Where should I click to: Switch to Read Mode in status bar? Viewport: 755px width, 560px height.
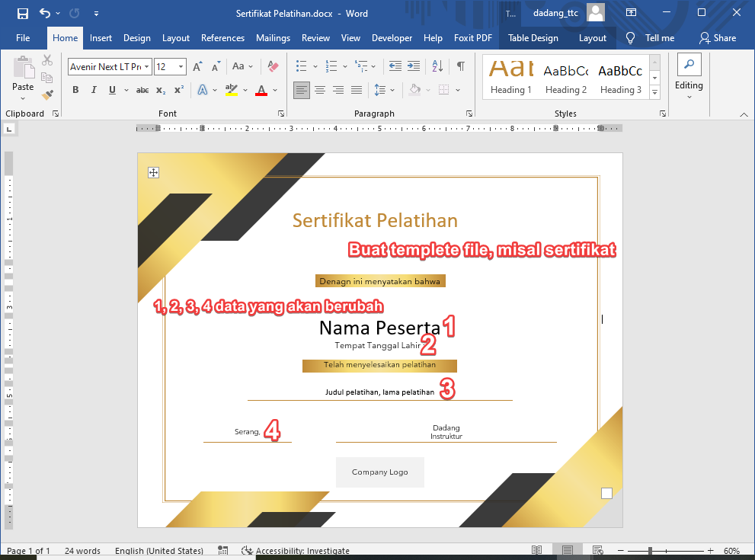[x=538, y=549]
